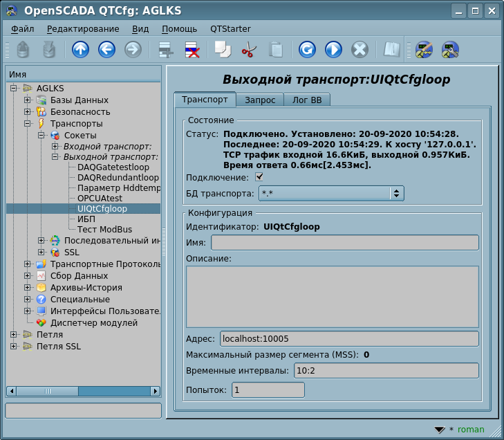Image resolution: width=504 pixels, height=440 pixels.
Task: Click the add item toolbar icon
Action: tap(166, 50)
